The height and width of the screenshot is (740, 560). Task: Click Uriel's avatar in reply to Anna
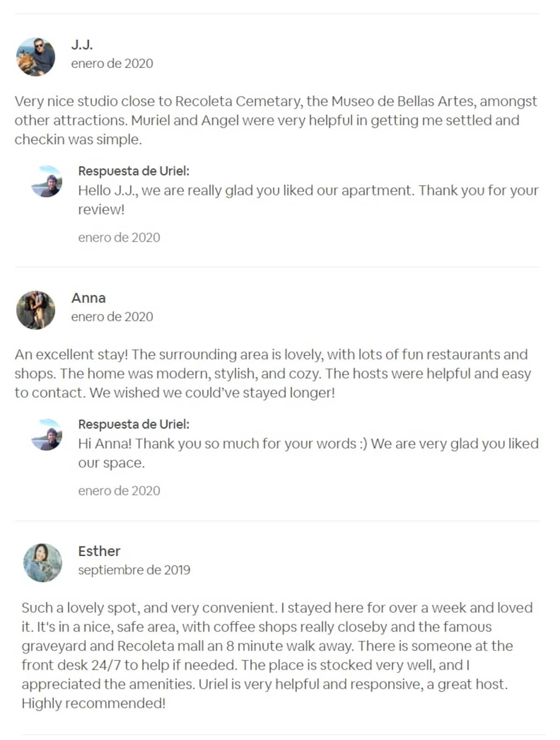(47, 434)
